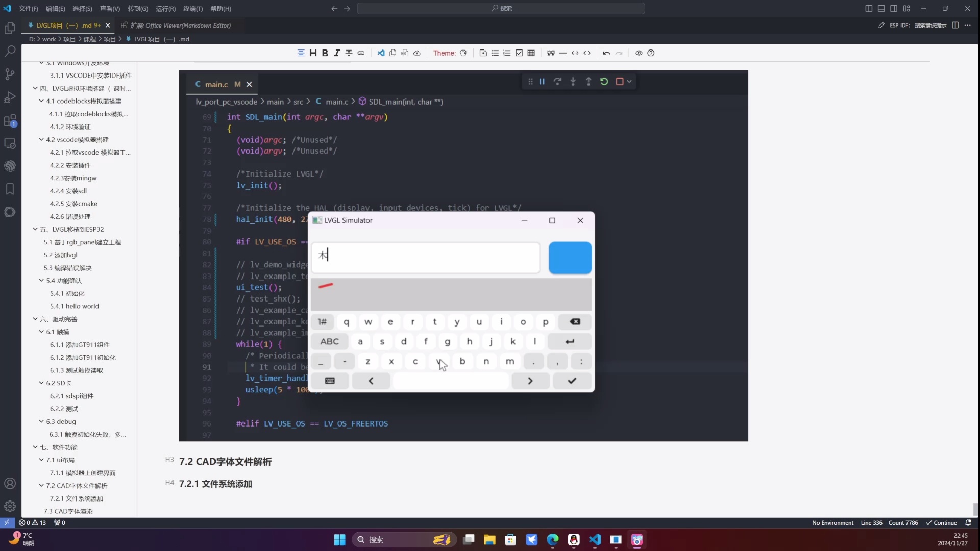The width and height of the screenshot is (980, 551).
Task: Insert an ordered list
Action: [507, 53]
